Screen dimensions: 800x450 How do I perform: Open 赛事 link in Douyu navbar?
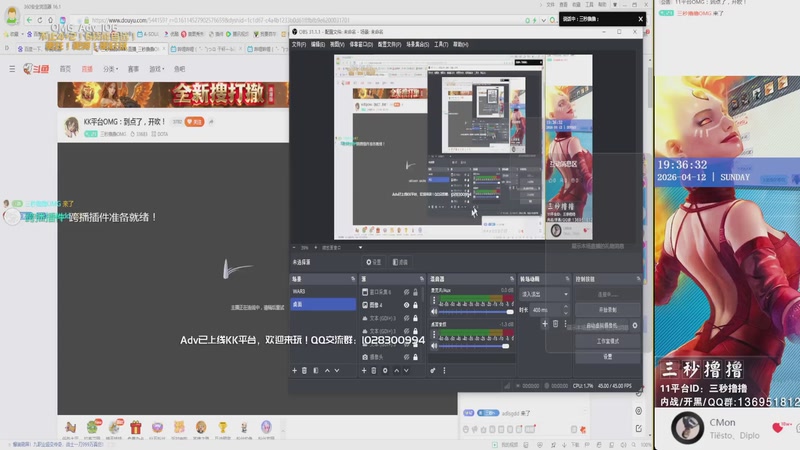pos(133,69)
